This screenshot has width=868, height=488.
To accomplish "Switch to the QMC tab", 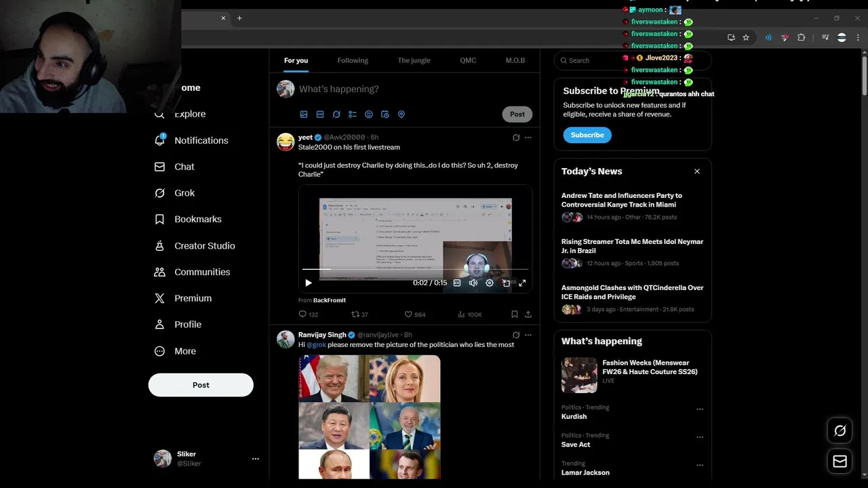I will (468, 60).
